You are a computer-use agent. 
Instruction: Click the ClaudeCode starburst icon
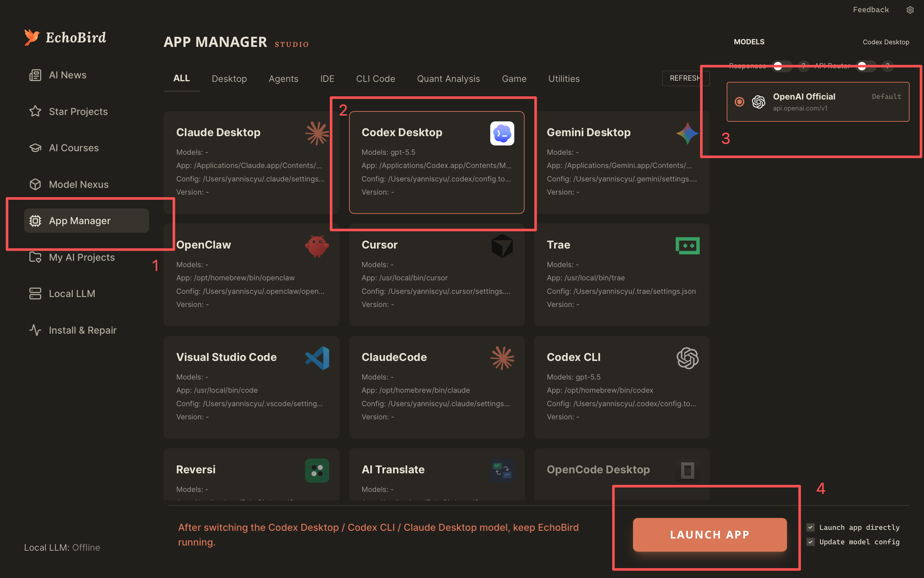(x=502, y=358)
